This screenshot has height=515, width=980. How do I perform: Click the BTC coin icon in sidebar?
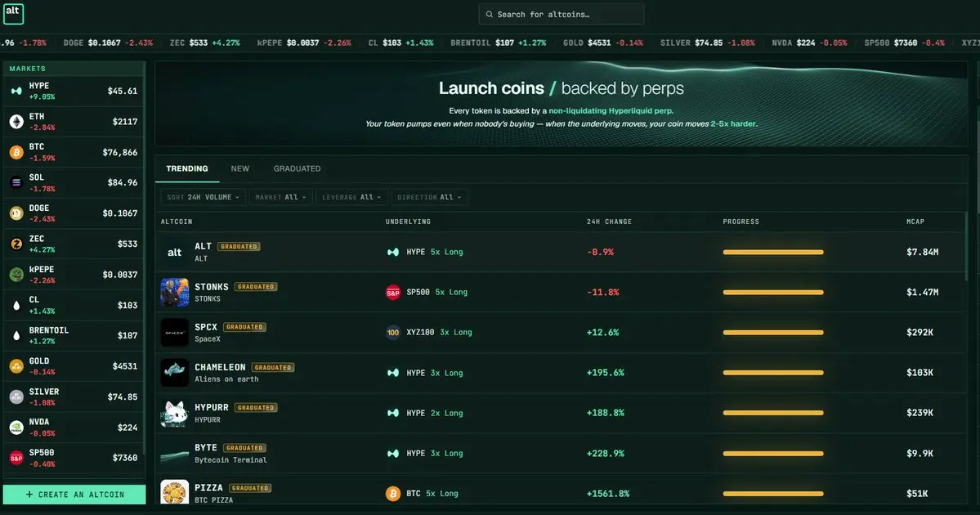(x=16, y=152)
